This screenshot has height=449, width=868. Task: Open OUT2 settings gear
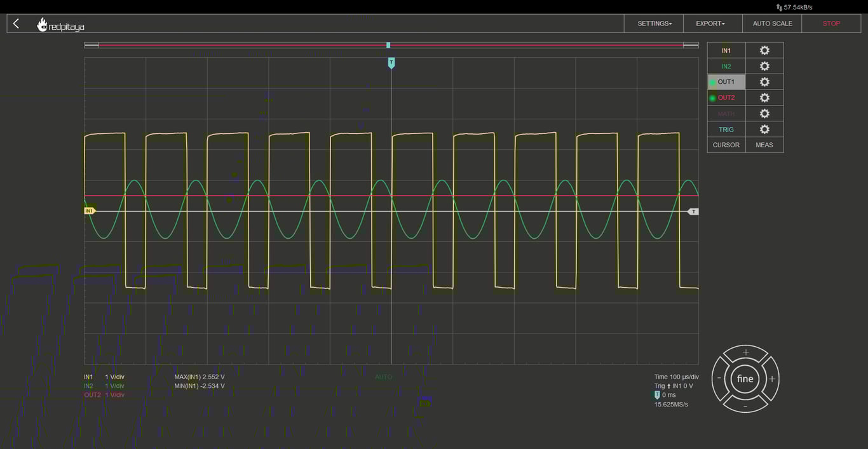(764, 98)
